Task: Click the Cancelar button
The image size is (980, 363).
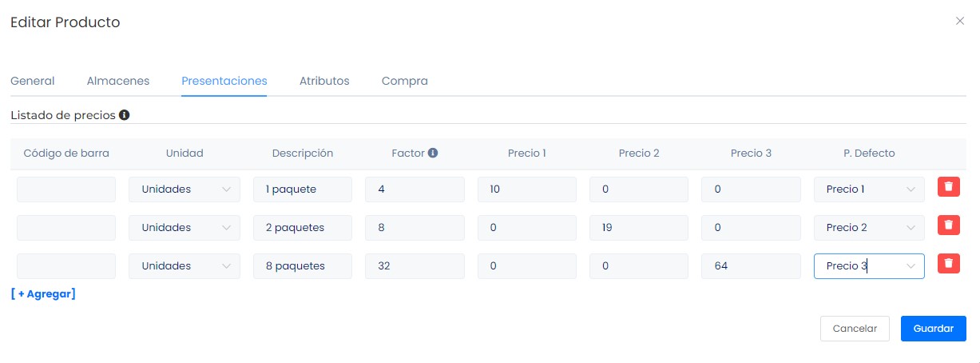Action: [x=855, y=329]
